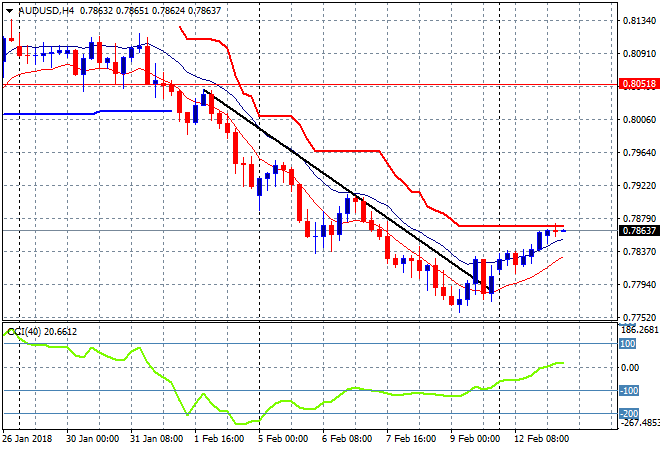Select the thick blue horizontal support line

pos(88,112)
